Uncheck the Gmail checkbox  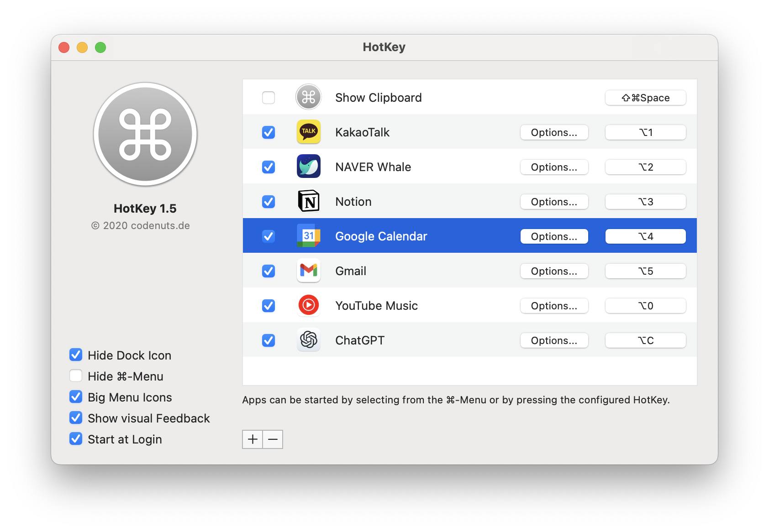pos(269,271)
